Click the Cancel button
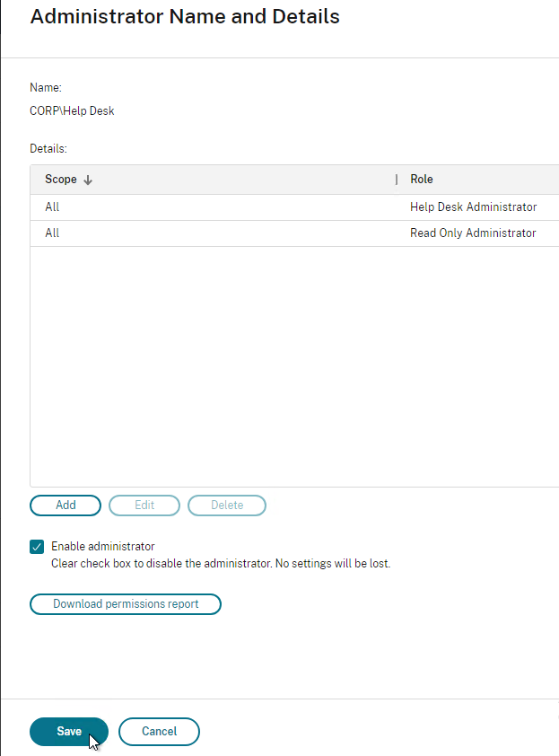The width and height of the screenshot is (559, 756). pos(159,732)
